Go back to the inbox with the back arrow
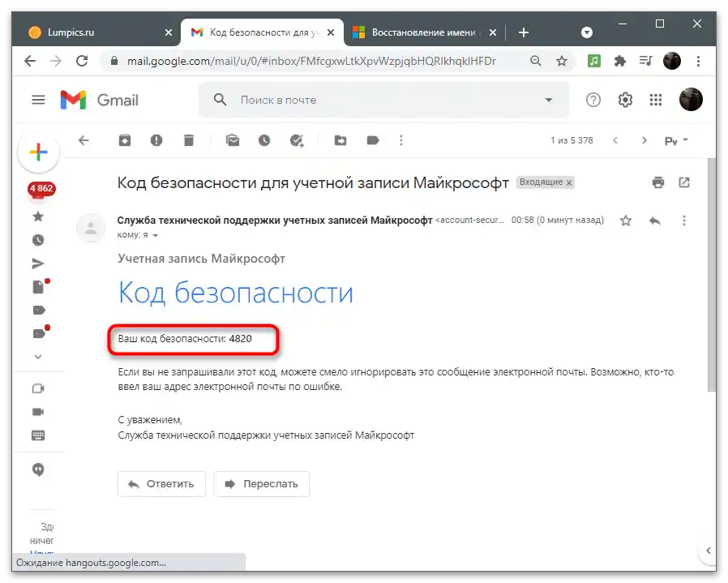Image resolution: width=728 pixels, height=583 pixels. coord(84,140)
